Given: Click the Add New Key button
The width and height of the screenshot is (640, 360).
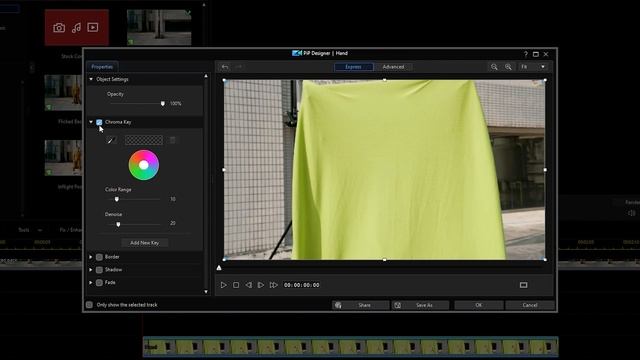Looking at the screenshot, I should (x=144, y=243).
